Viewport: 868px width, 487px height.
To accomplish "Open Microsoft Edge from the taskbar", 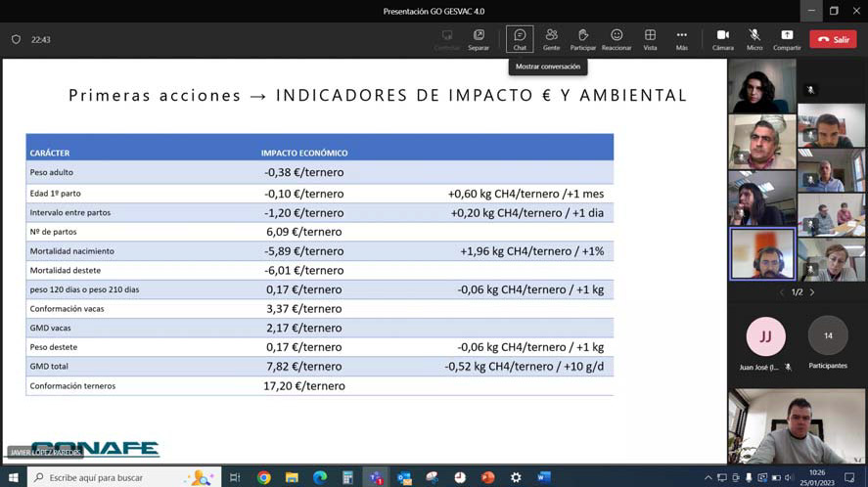I will click(320, 477).
